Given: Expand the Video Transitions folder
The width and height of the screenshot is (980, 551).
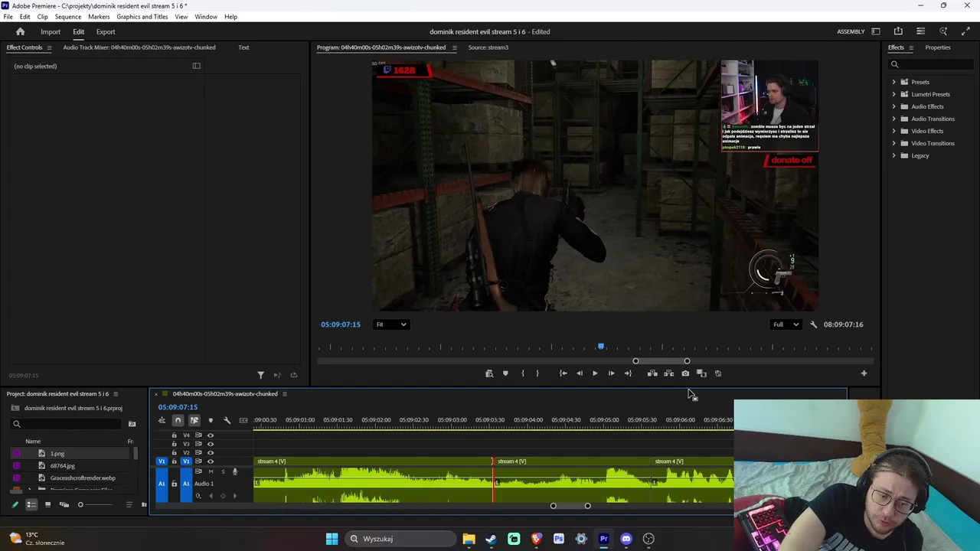Looking at the screenshot, I should click(893, 143).
